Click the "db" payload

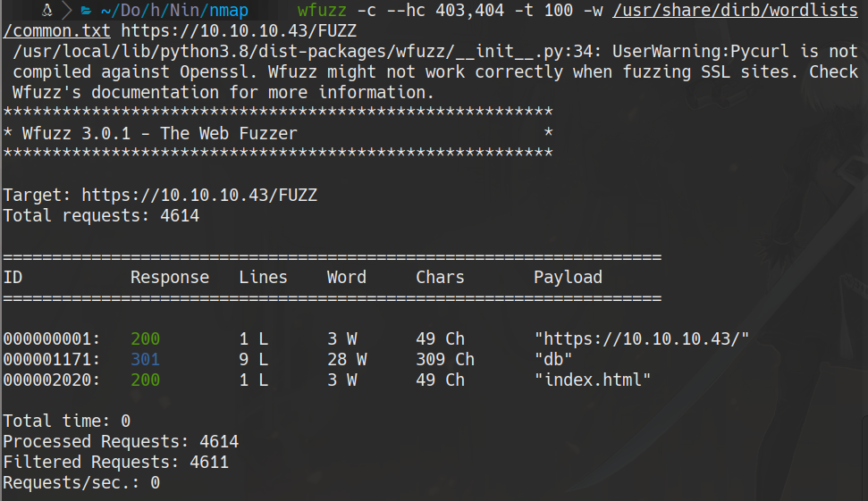(553, 359)
